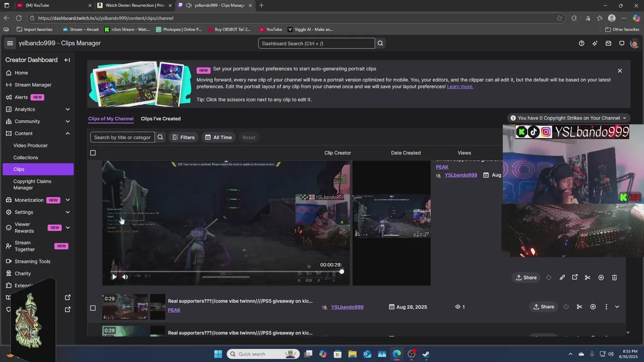Switch to Clips I've Created tab
The height and width of the screenshot is (362, 644).
pos(160,119)
